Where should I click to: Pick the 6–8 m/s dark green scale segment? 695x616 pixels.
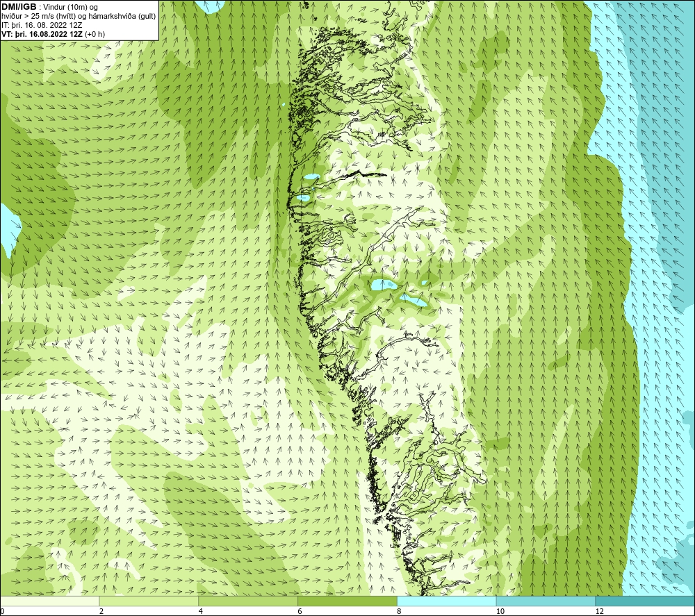347,601
